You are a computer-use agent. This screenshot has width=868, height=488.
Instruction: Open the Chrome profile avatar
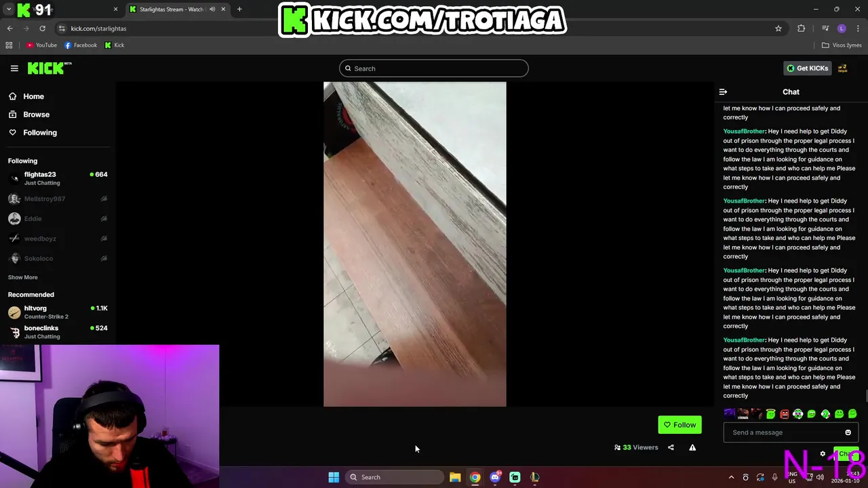[x=842, y=28]
